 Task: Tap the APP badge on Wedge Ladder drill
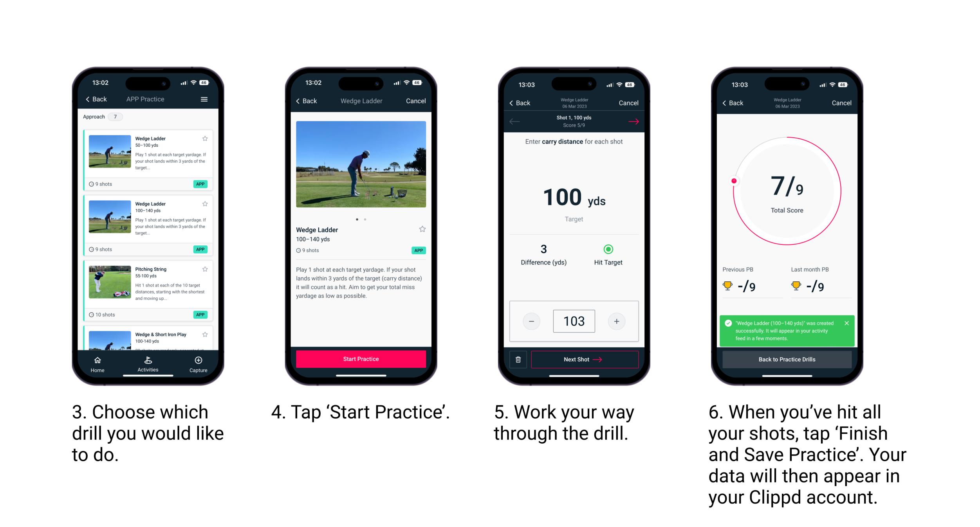pos(201,183)
